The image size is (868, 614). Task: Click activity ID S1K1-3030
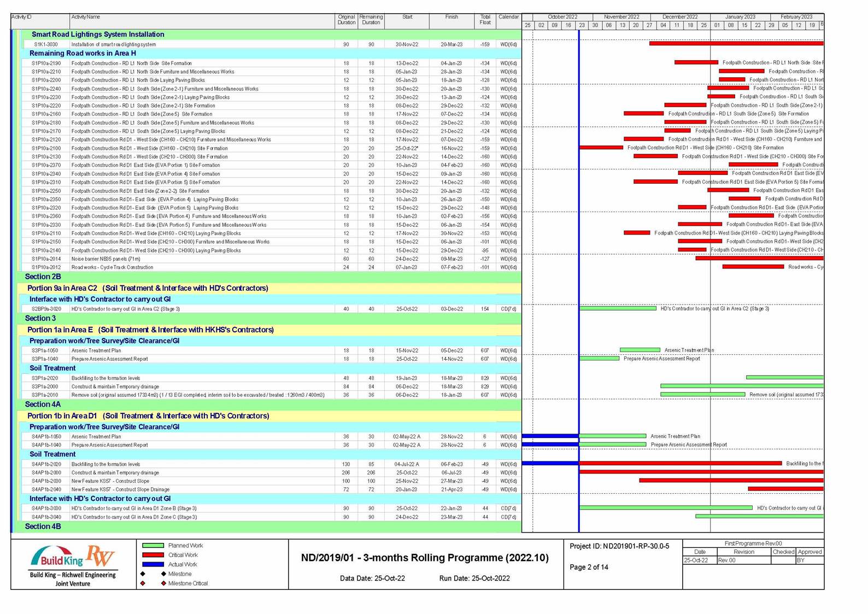(x=46, y=44)
